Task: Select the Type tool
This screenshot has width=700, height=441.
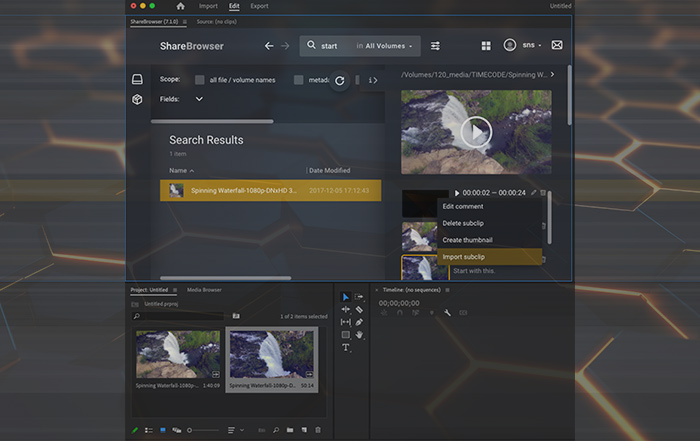Action: click(x=346, y=347)
